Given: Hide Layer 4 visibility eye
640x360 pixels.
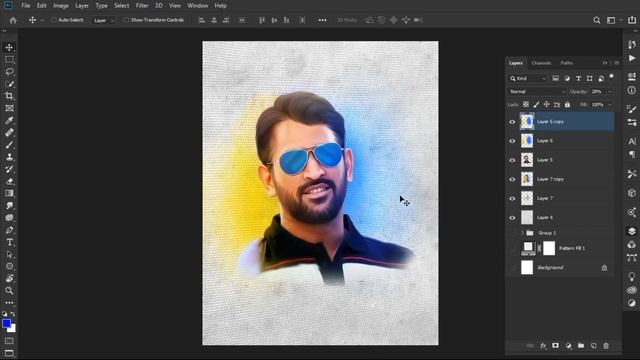Looking at the screenshot, I should [512, 218].
